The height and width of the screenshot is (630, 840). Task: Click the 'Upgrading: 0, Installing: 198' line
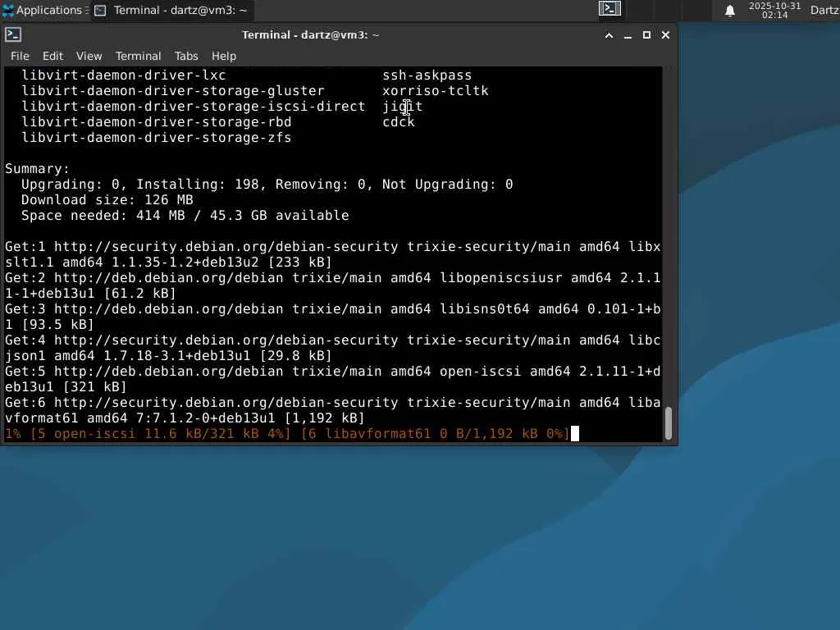point(267,185)
